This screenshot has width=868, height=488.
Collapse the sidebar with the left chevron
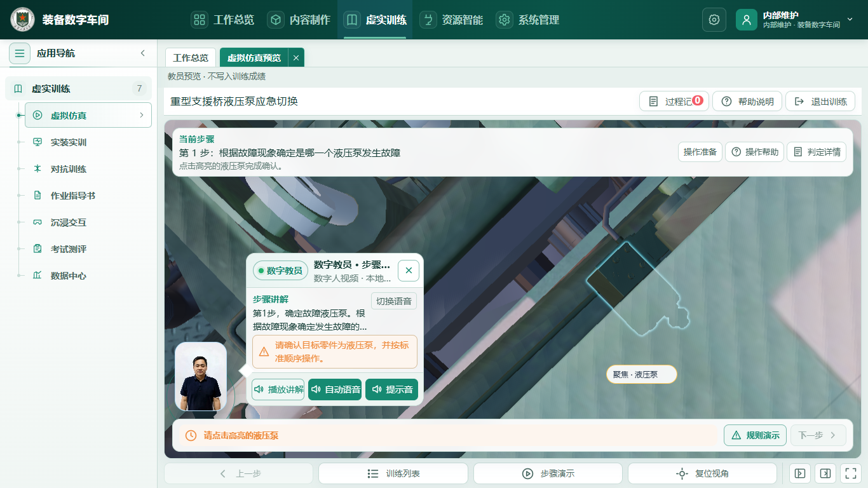point(143,53)
